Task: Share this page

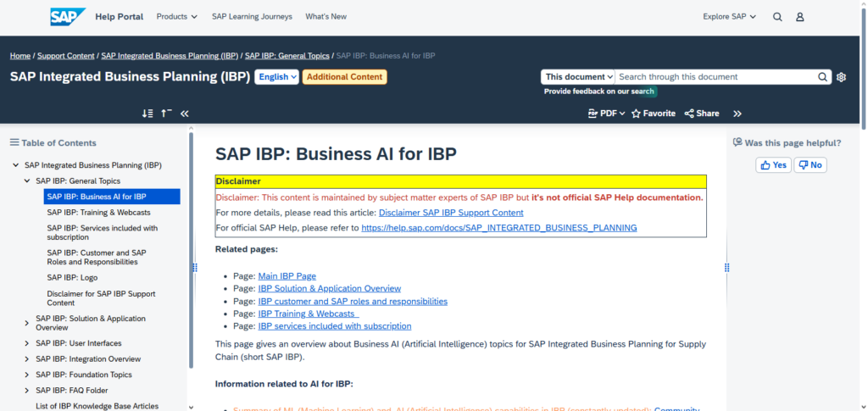Action: [702, 114]
